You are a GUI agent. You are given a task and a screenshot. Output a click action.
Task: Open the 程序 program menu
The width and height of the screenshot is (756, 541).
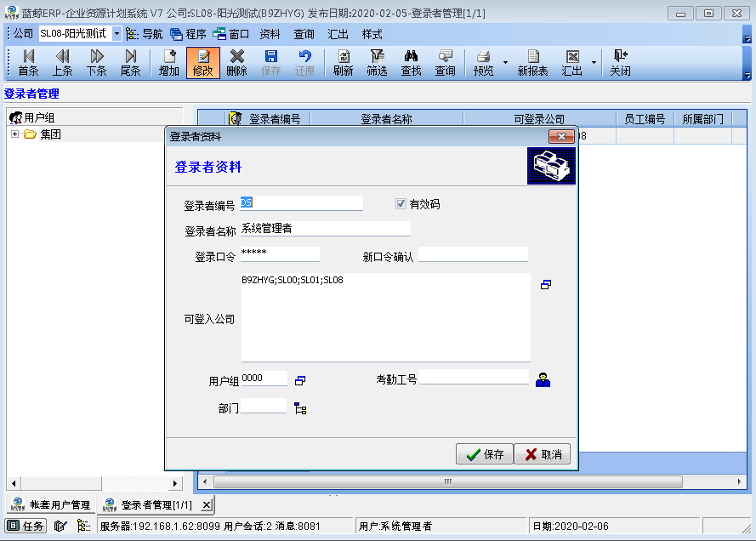tap(188, 34)
